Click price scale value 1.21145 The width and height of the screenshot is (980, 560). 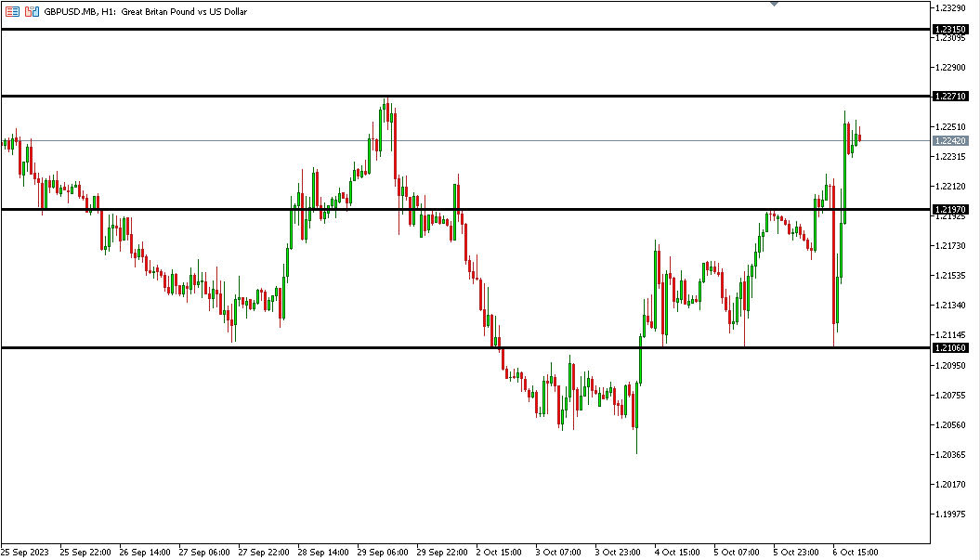pos(950,335)
